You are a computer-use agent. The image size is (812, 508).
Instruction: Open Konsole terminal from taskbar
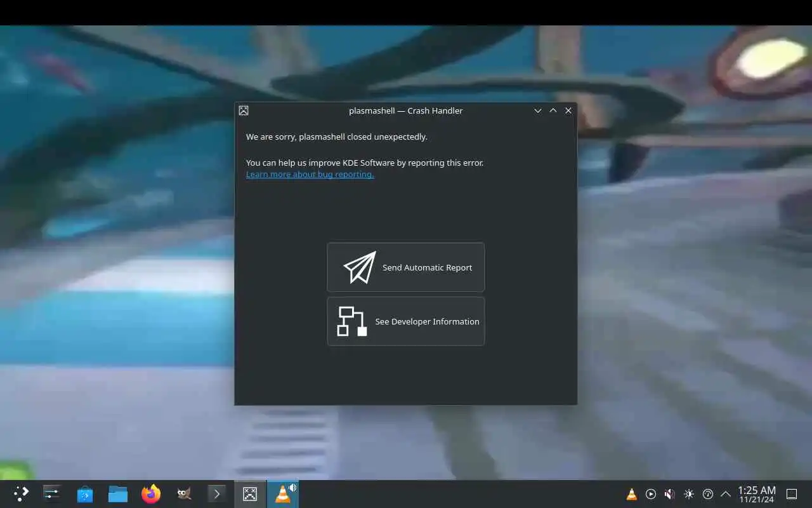point(217,494)
